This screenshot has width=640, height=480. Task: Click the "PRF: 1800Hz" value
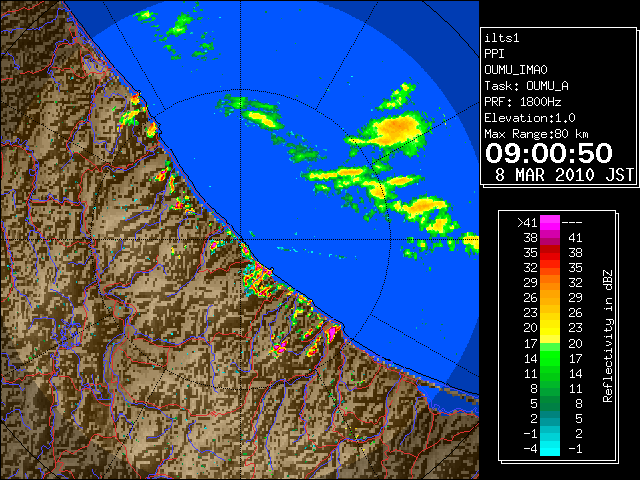[523, 102]
